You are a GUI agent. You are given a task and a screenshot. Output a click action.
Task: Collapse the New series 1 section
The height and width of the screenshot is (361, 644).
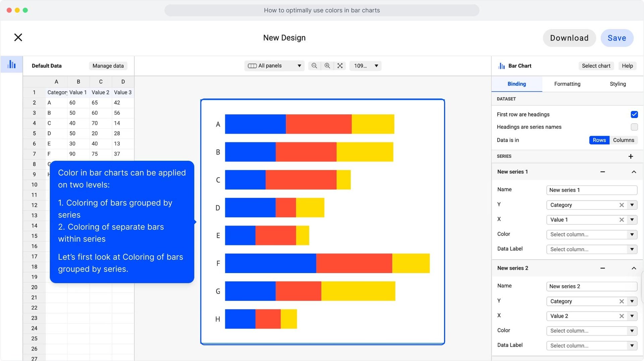(x=634, y=172)
